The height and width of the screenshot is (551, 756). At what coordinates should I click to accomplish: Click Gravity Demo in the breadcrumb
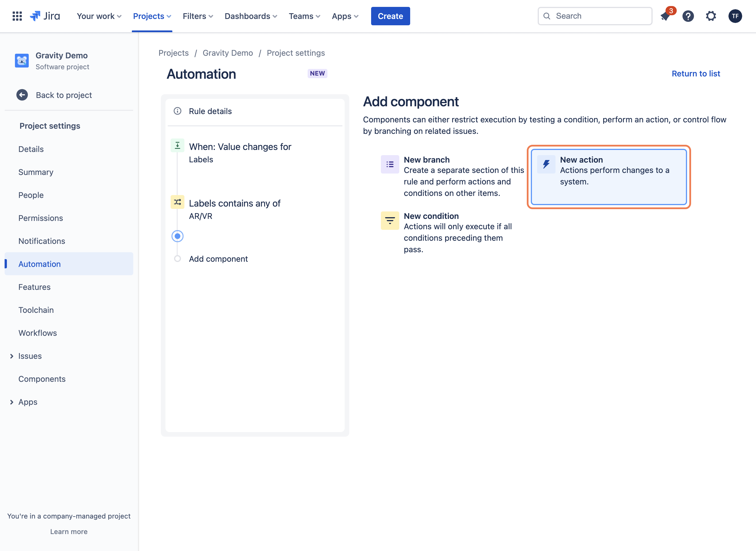pos(228,53)
